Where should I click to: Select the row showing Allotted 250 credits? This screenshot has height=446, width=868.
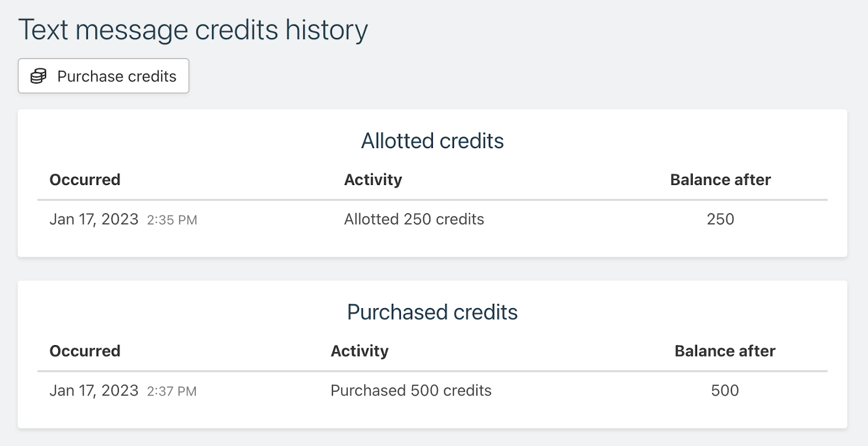pos(414,219)
